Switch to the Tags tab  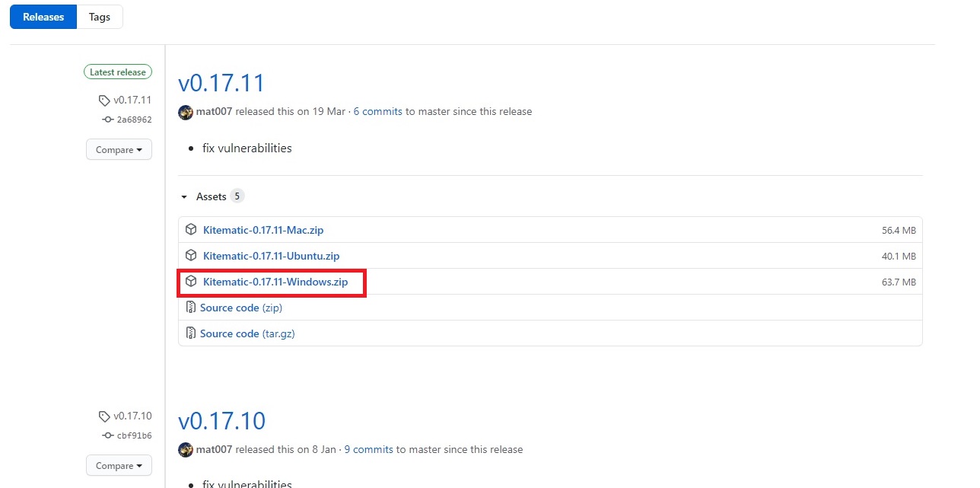(100, 17)
